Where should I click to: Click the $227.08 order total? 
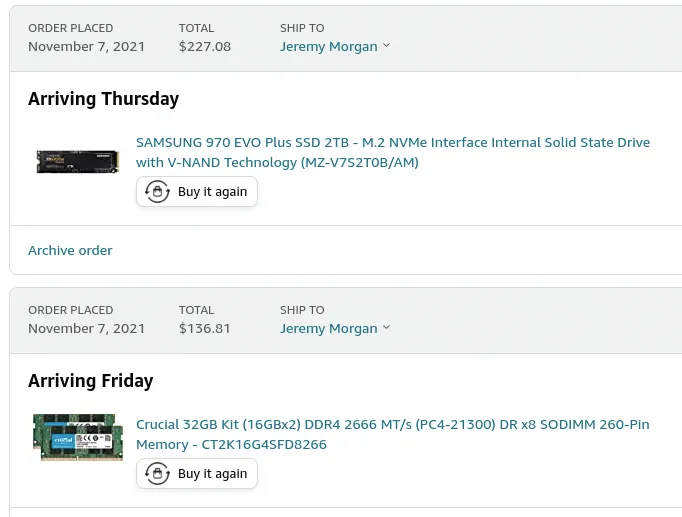click(x=205, y=46)
